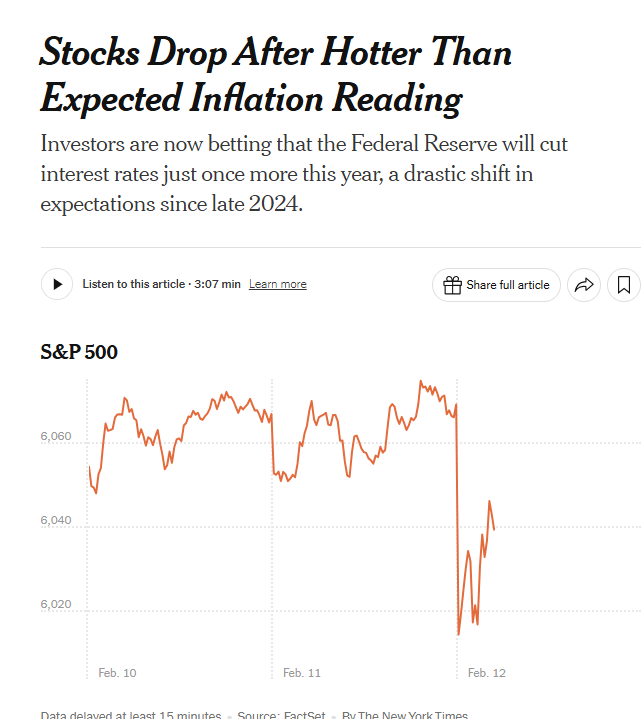Click the curved share arrow icon
Viewport: 643px width, 719px height.
pos(582,285)
